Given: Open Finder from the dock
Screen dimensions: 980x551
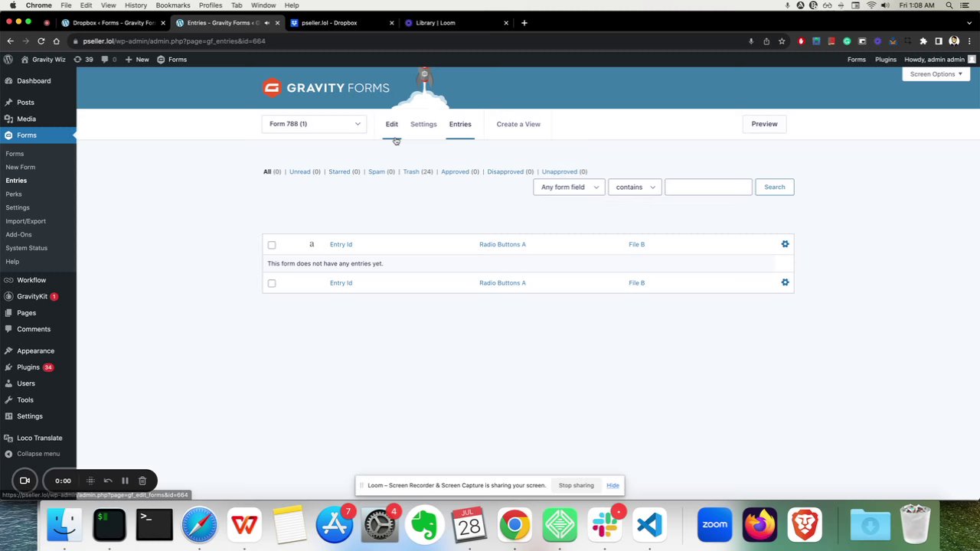Looking at the screenshot, I should click(x=64, y=524).
